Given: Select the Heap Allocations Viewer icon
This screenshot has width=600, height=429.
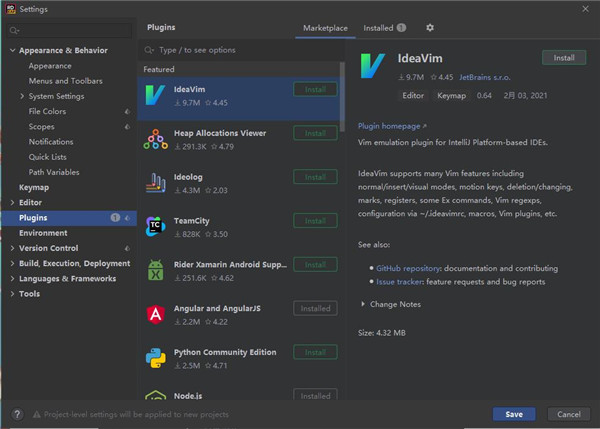Looking at the screenshot, I should [x=155, y=139].
